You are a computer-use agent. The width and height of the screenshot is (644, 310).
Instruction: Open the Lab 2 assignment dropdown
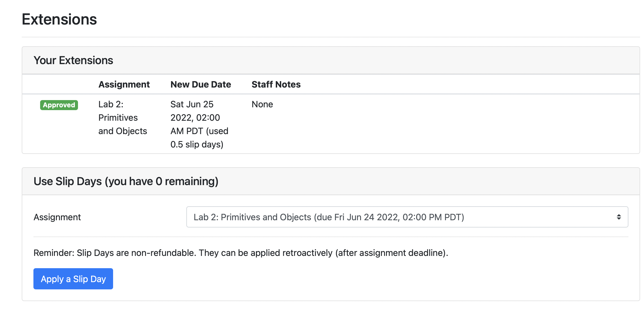tap(407, 217)
